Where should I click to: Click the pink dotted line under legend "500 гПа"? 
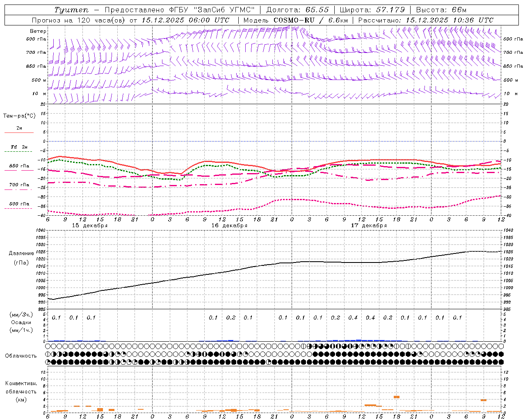19,208
